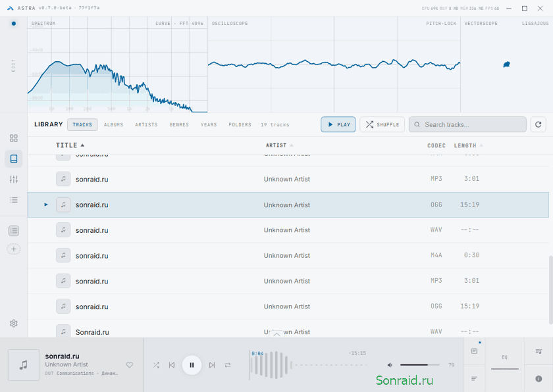Skip to the next track
This screenshot has width=553, height=392.
pyautogui.click(x=212, y=365)
